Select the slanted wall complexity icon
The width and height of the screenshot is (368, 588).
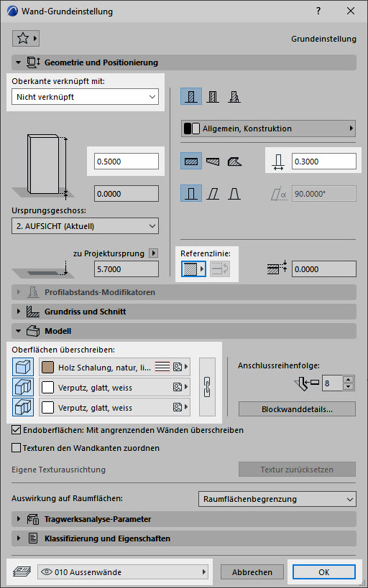(x=213, y=194)
